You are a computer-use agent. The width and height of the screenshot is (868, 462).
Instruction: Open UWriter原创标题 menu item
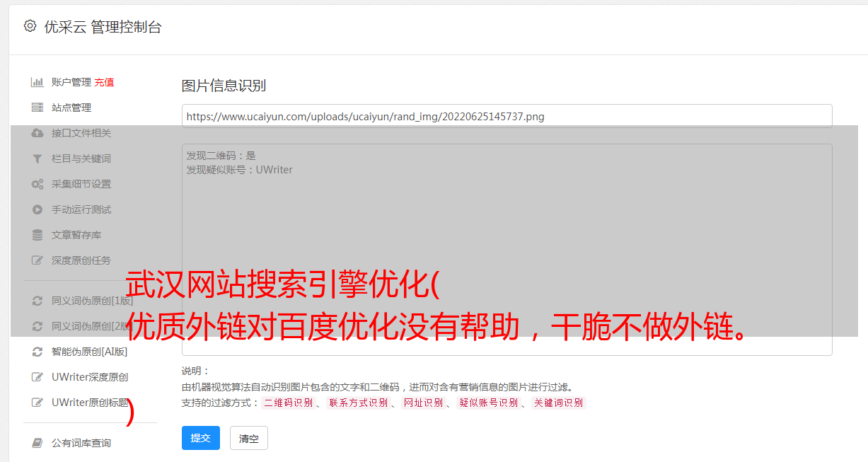[90, 403]
